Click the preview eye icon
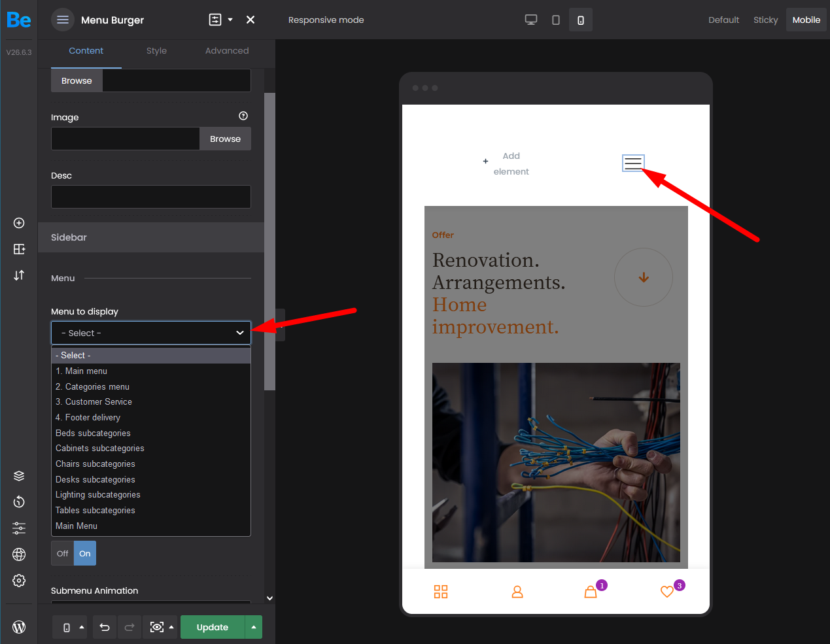This screenshot has width=830, height=644. pos(157,627)
